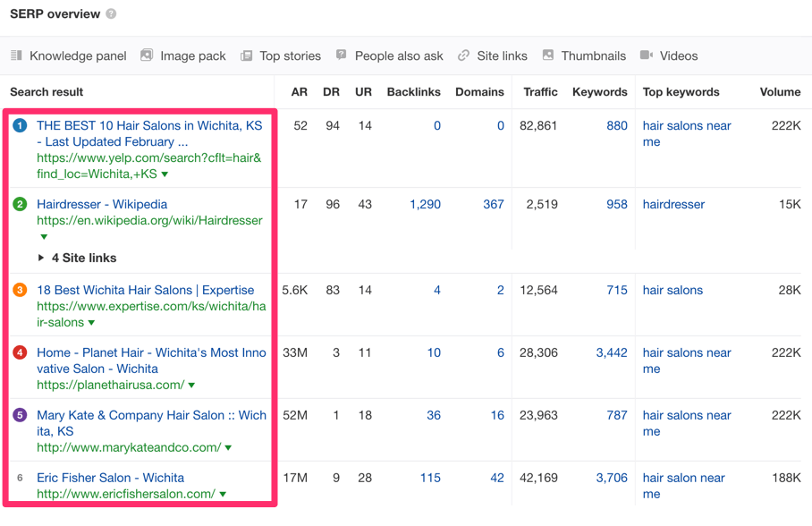
Task: Open 2 domains for Expertise result
Action: click(501, 290)
